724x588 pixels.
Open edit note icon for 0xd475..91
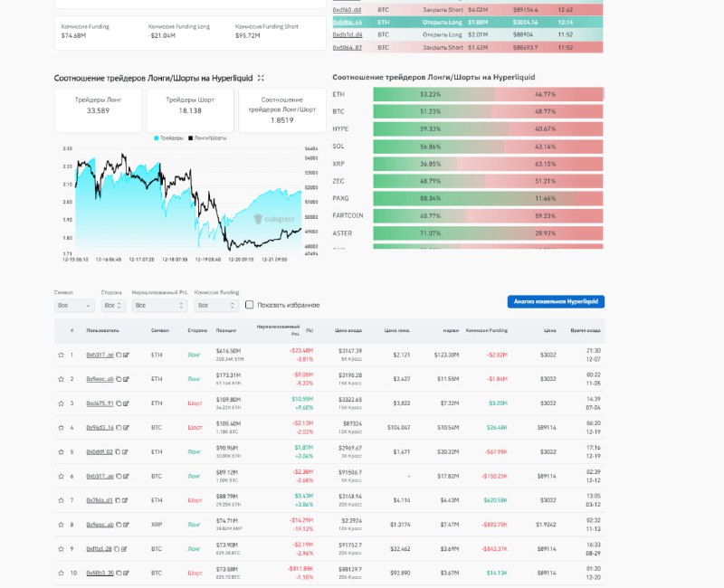tap(126, 403)
